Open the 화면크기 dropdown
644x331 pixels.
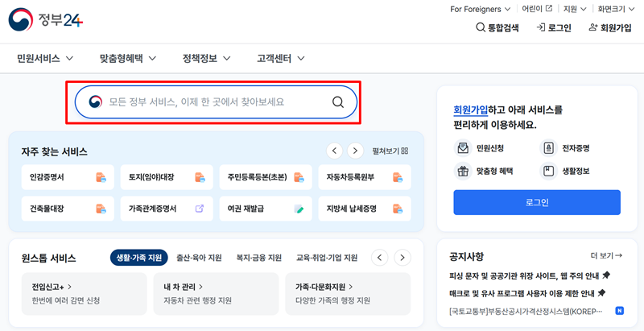(617, 9)
